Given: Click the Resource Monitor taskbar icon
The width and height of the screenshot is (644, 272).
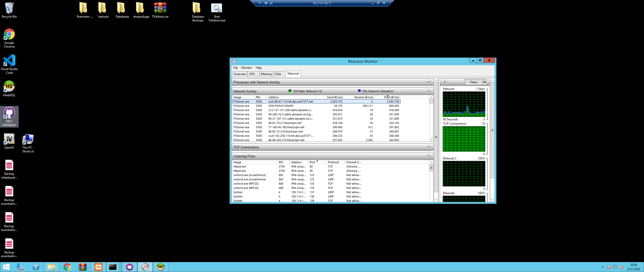Looking at the screenshot, I should [x=145, y=267].
